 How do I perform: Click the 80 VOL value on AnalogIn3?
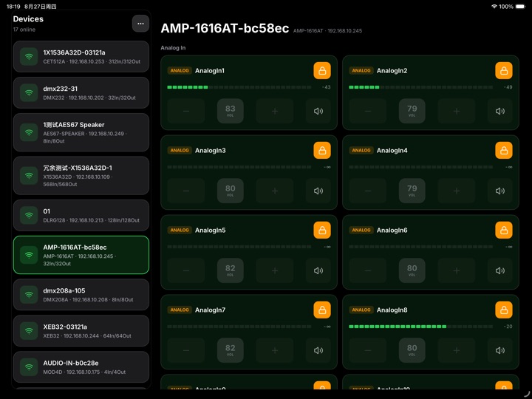[231, 191]
